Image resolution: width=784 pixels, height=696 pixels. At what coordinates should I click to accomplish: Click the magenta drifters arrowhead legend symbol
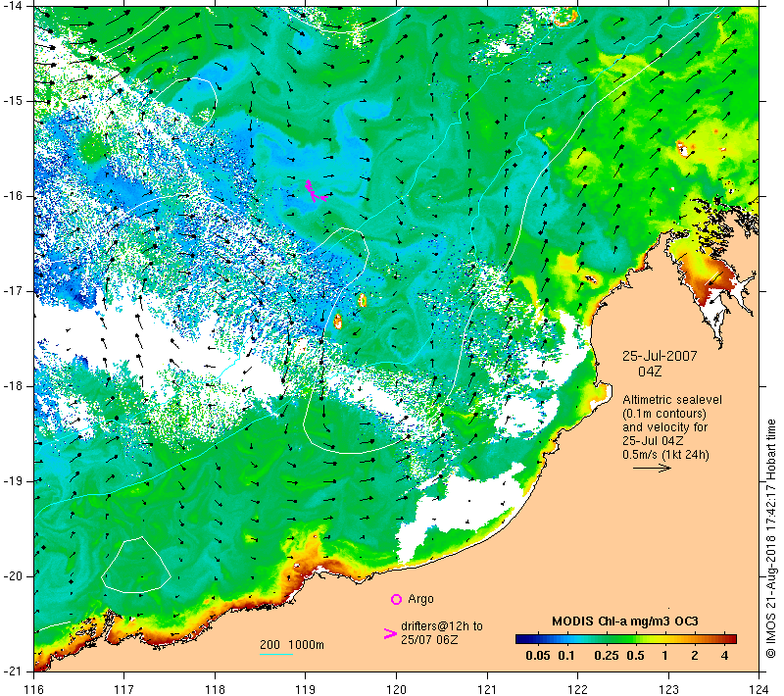(390, 633)
